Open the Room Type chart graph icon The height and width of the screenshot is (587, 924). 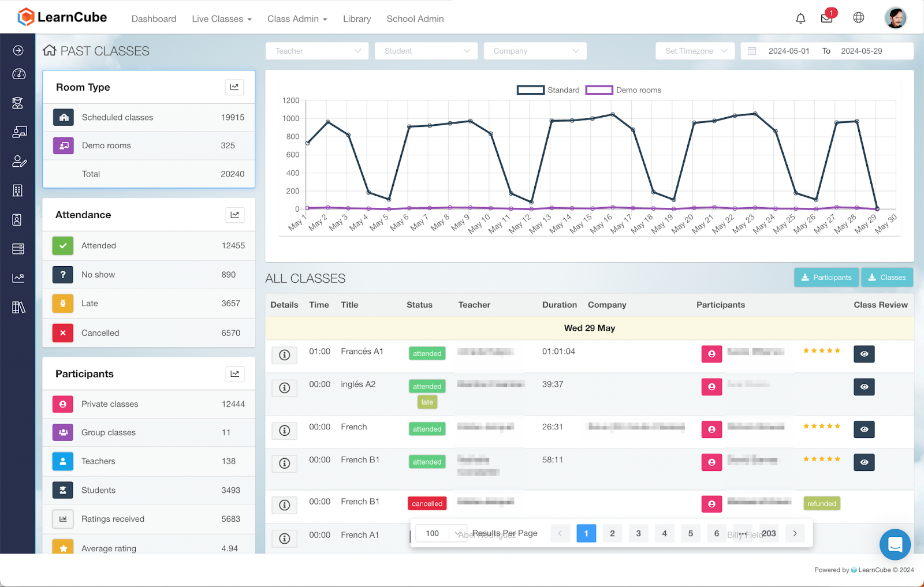(x=234, y=87)
